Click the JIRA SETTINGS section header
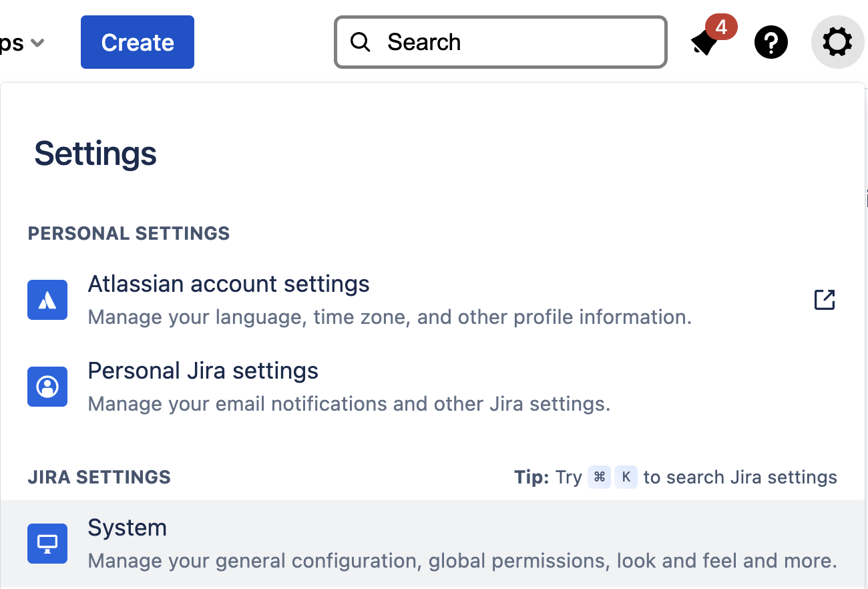 pos(99,477)
